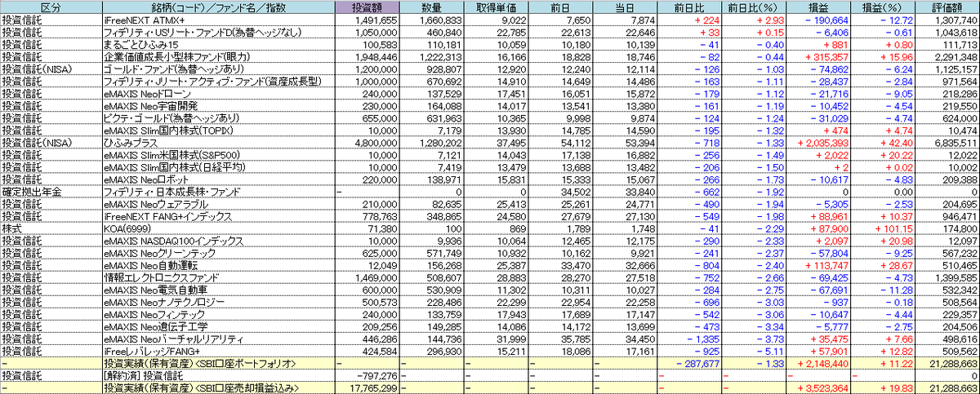Click the purple 投資額 header cell
The height and width of the screenshot is (394, 980).
pos(368,6)
